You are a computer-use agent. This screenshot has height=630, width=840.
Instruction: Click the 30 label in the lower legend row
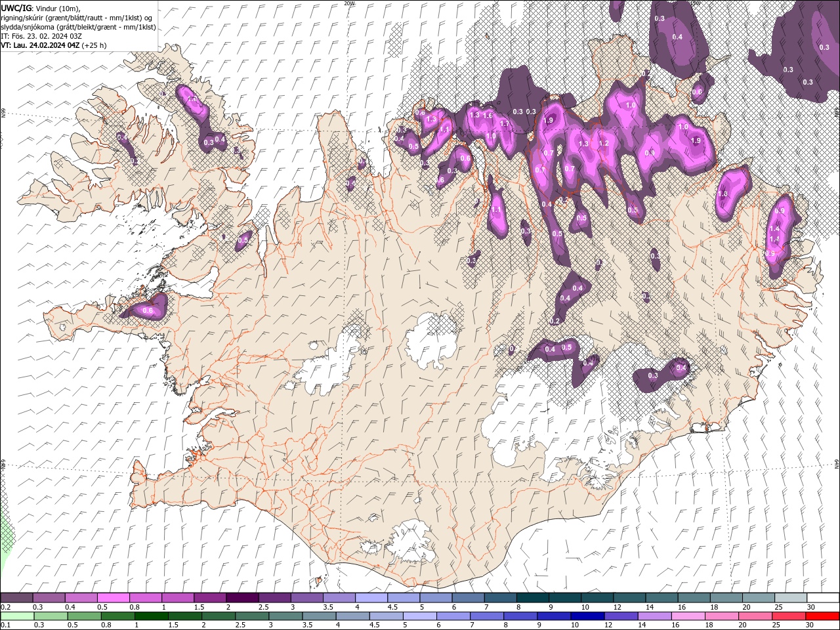click(x=811, y=625)
